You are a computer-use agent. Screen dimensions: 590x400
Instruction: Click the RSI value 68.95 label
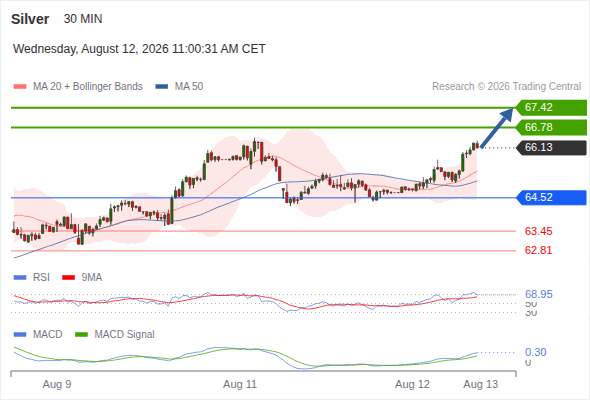pyautogui.click(x=538, y=294)
